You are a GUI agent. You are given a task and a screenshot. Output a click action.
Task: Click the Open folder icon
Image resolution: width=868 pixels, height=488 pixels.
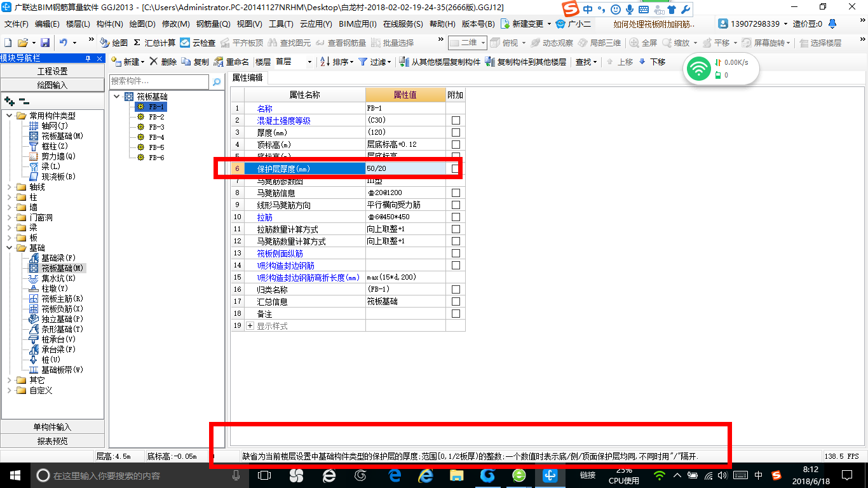22,43
